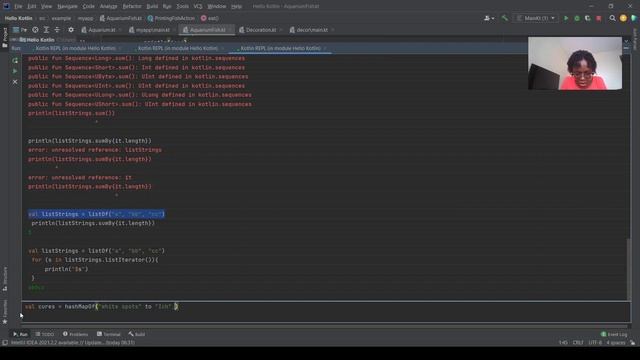Viewport: 640px width, 360px height.
Task: Click tool window quick-access icon in bottom-left corner
Action: pos(4,343)
